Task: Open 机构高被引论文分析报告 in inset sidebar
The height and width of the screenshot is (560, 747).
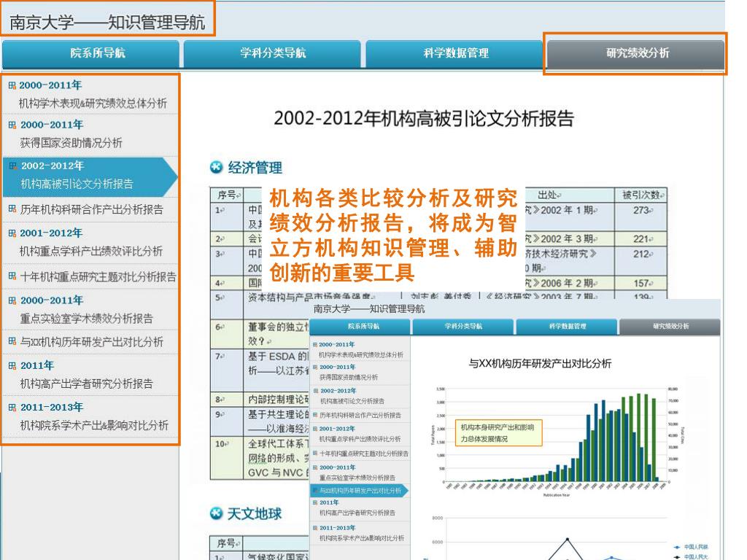Action: pyautogui.click(x=352, y=401)
